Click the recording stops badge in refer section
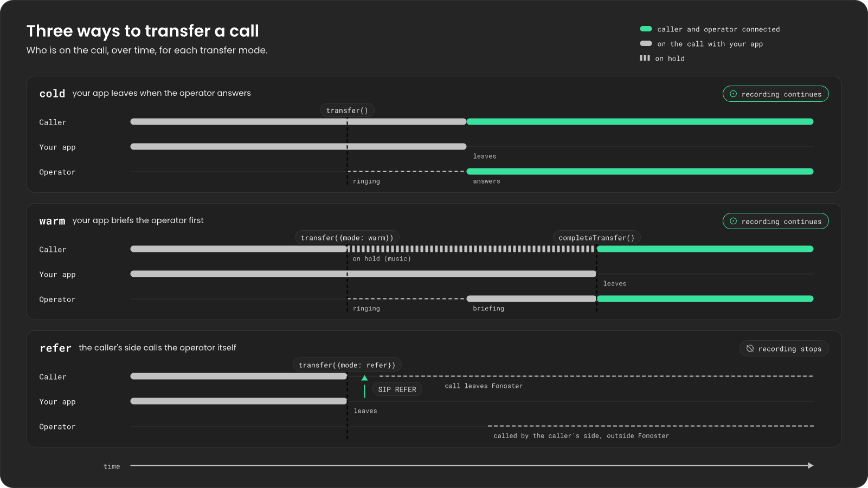868x488 pixels. click(x=784, y=348)
